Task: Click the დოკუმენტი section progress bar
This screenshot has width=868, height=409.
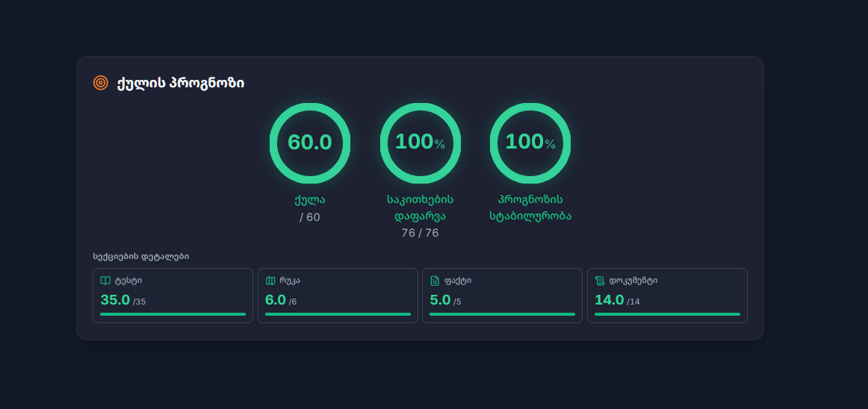Action: 667,314
